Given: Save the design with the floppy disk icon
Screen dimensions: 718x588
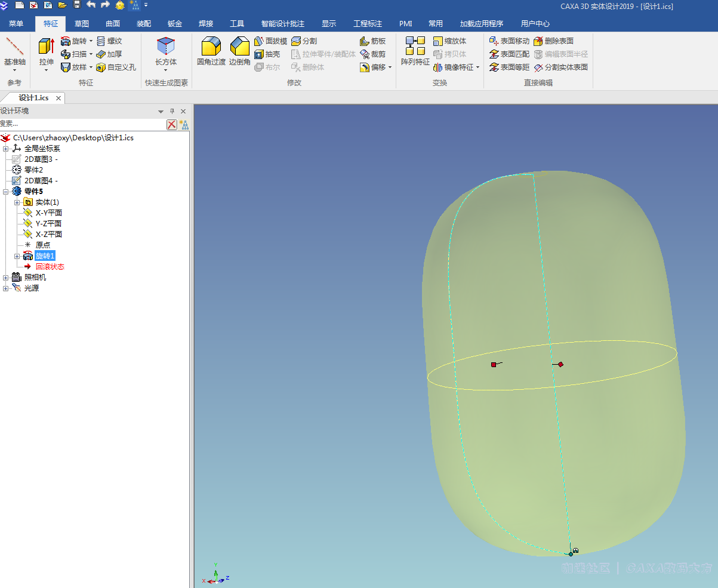Looking at the screenshot, I should 76,5.
